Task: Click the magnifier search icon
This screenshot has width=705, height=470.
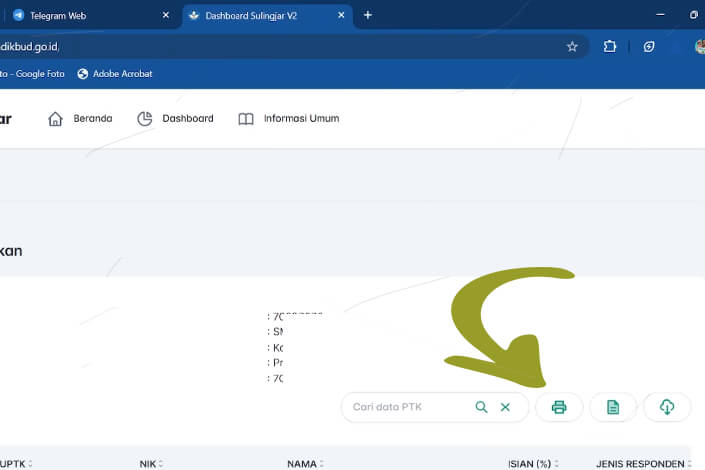Action: [x=482, y=407]
